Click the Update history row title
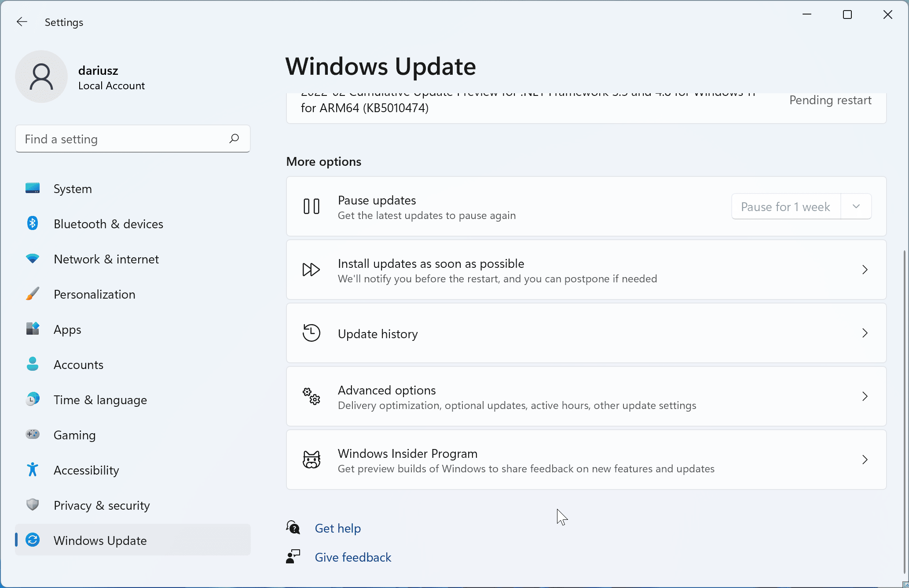 tap(378, 334)
